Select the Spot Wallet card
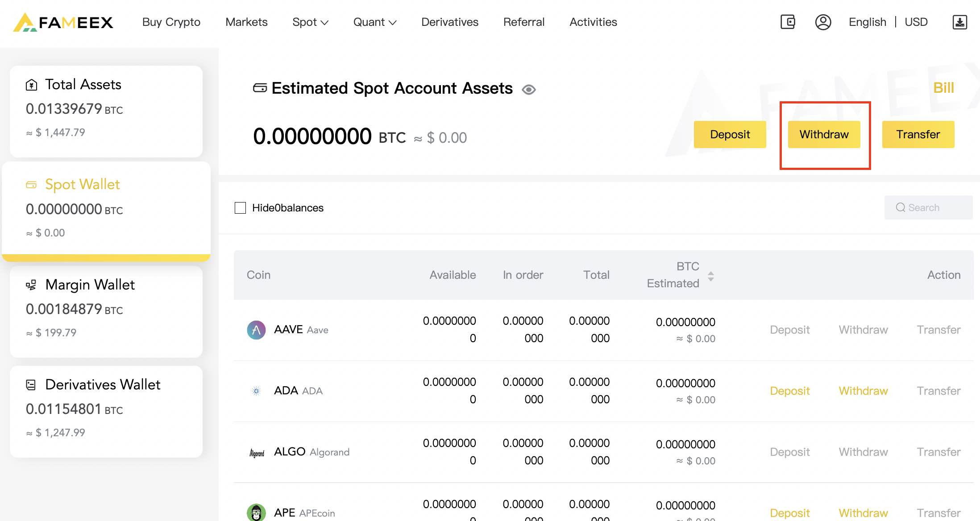This screenshot has width=980, height=521. pos(106,211)
